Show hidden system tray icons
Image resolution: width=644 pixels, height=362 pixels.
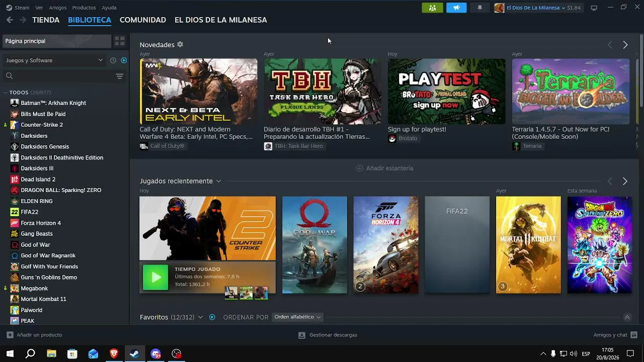point(543,353)
